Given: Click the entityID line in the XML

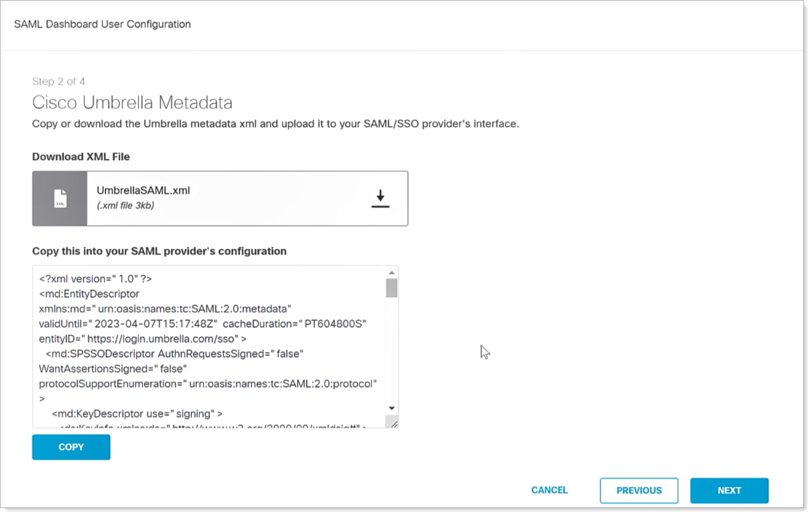Looking at the screenshot, I should click(143, 339).
